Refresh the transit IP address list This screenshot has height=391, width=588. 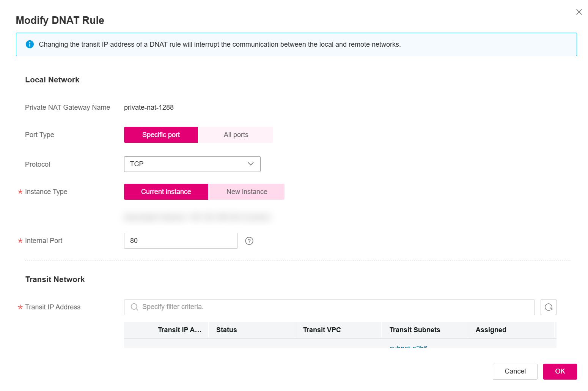tap(549, 307)
